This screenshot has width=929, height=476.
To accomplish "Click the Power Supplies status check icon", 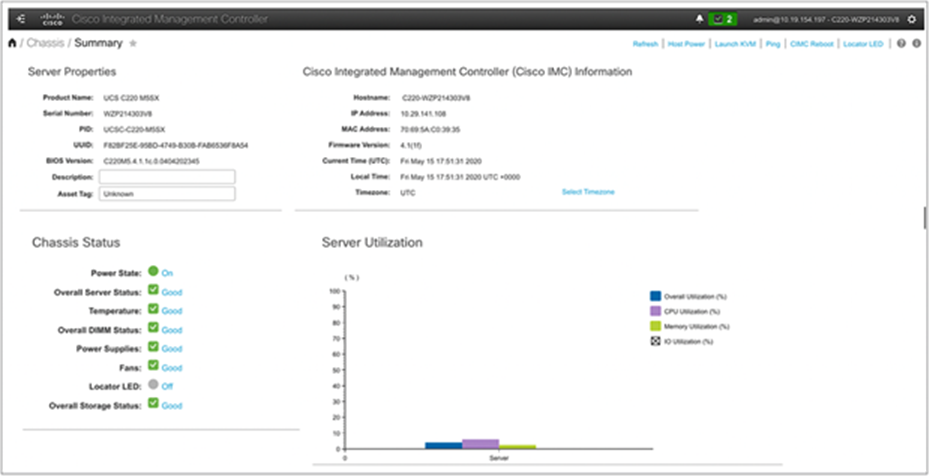I will pyautogui.click(x=153, y=347).
